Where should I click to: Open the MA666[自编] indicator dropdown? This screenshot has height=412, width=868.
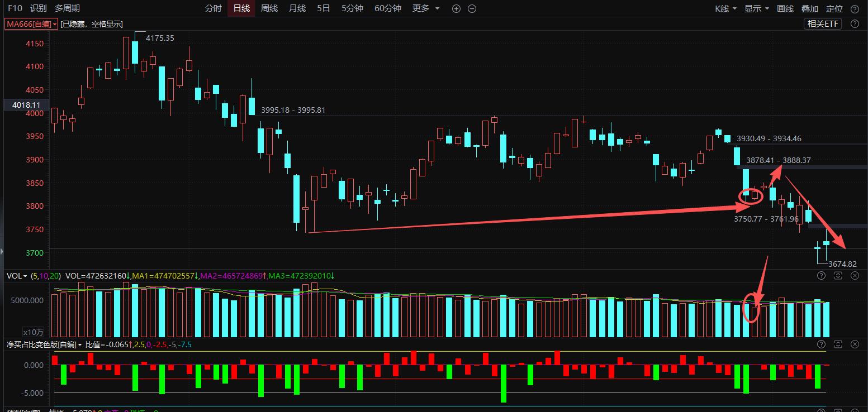(31, 24)
